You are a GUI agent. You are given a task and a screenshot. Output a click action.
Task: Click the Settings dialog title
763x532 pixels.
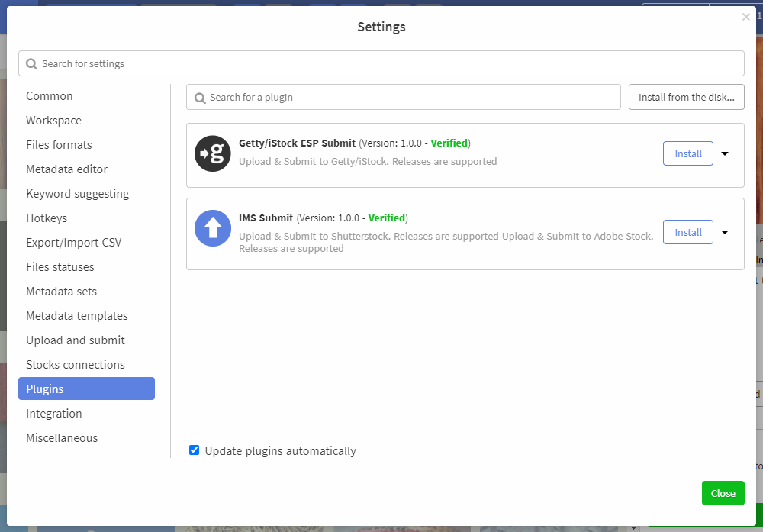(381, 27)
